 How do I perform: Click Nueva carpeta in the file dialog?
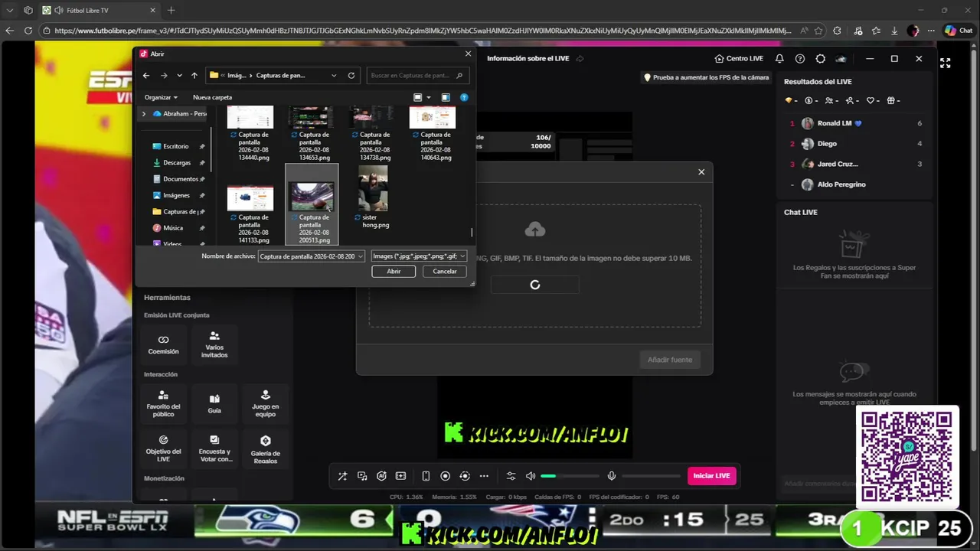(x=212, y=97)
